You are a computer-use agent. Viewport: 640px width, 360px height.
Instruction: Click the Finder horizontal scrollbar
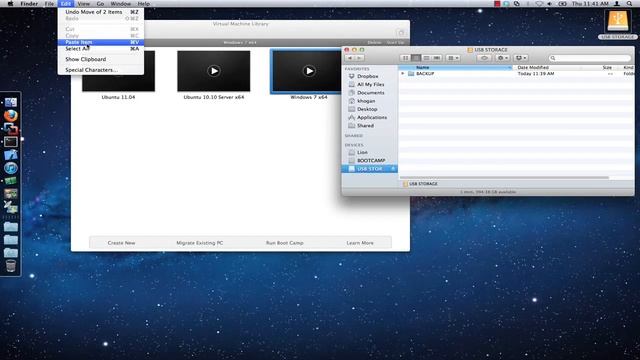pyautogui.click(x=504, y=178)
